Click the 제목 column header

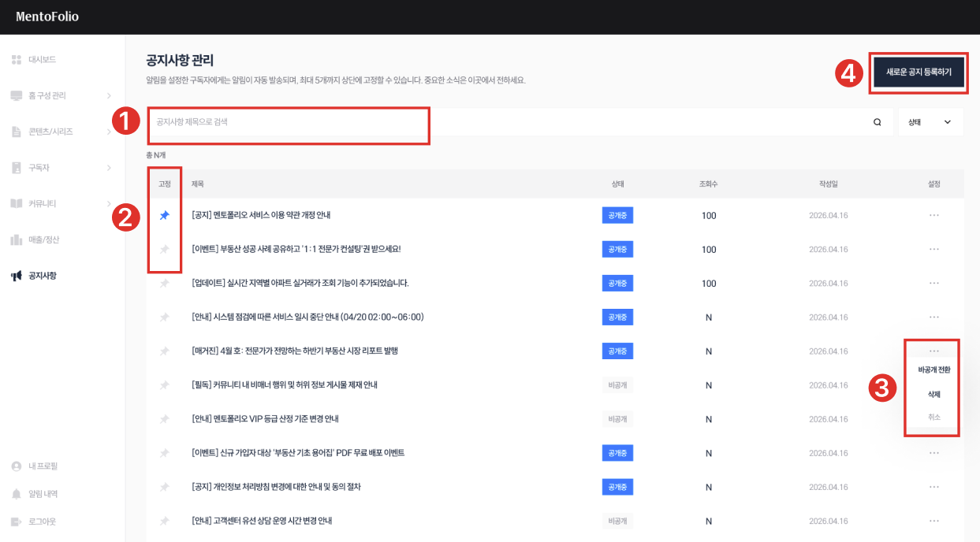pos(198,184)
